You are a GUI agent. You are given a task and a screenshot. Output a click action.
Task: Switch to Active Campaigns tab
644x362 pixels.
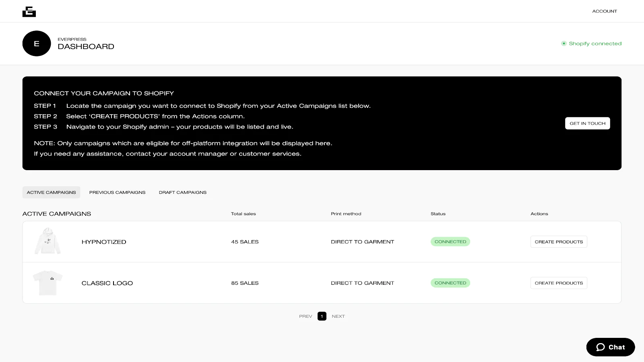51,192
